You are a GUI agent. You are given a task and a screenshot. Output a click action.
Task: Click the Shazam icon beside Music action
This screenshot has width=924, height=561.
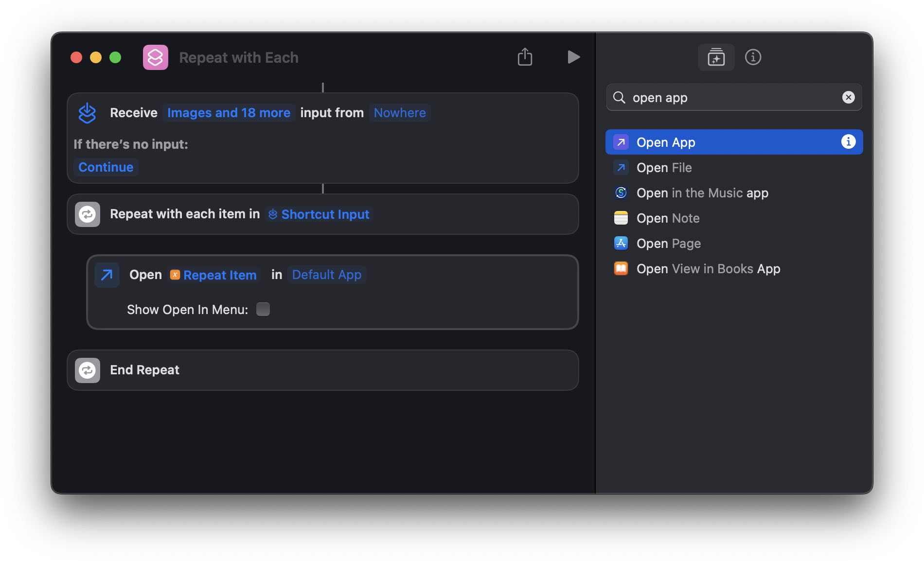point(621,193)
